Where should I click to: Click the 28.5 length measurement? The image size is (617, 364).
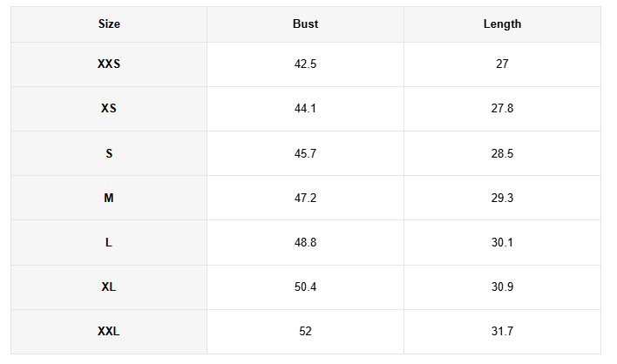pos(502,153)
